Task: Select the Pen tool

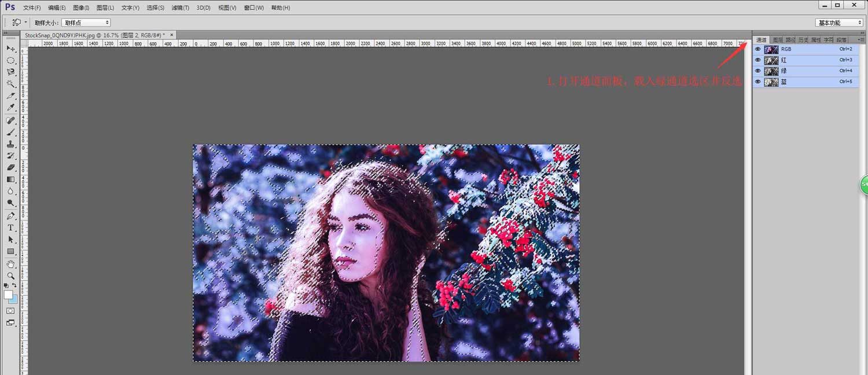Action: (10, 216)
